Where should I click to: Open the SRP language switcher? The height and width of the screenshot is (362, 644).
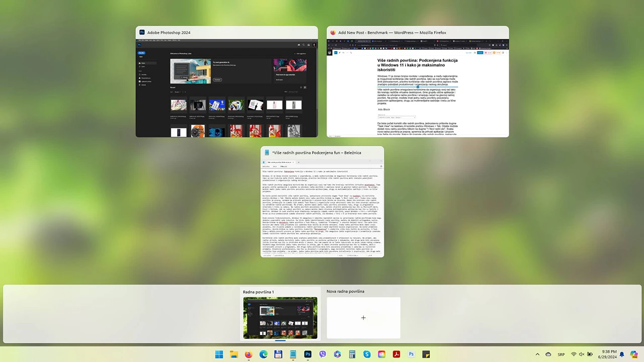(561, 354)
